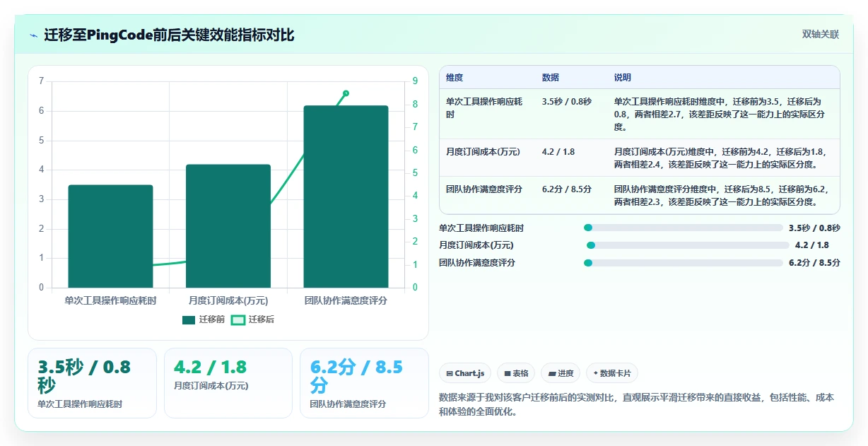Image resolution: width=868 pixels, height=446 pixels.
Task: Click table row label 团队协作满意度评分
Action: pyautogui.click(x=484, y=189)
